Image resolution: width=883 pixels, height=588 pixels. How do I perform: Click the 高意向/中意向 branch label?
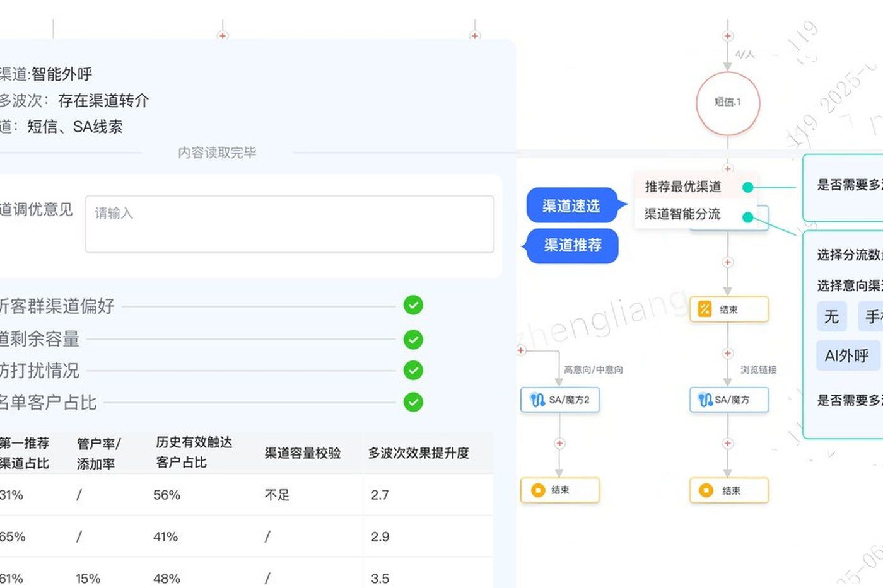(x=594, y=370)
